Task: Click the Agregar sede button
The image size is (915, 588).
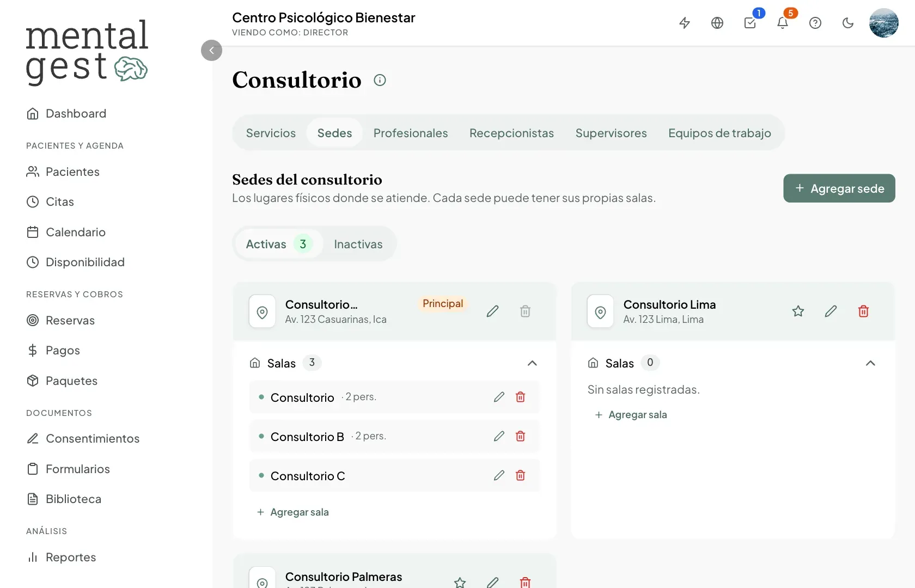Action: (839, 188)
